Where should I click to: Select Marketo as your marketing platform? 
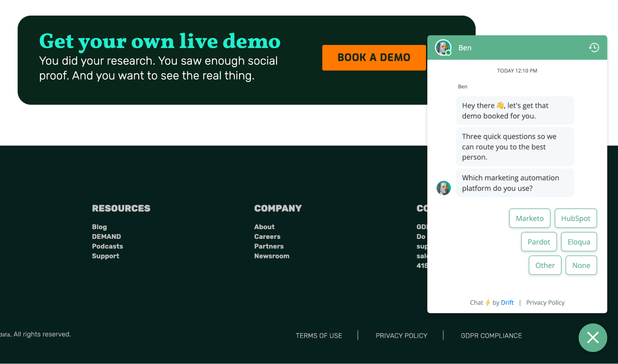[x=530, y=218]
